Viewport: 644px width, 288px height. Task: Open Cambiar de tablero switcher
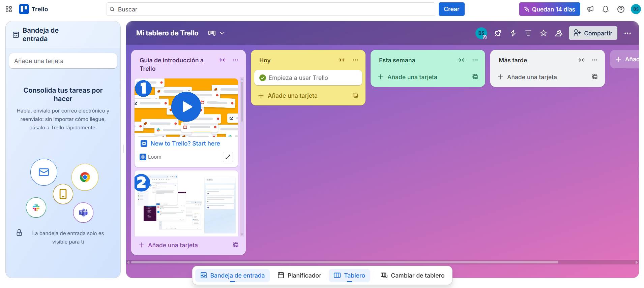412,276
